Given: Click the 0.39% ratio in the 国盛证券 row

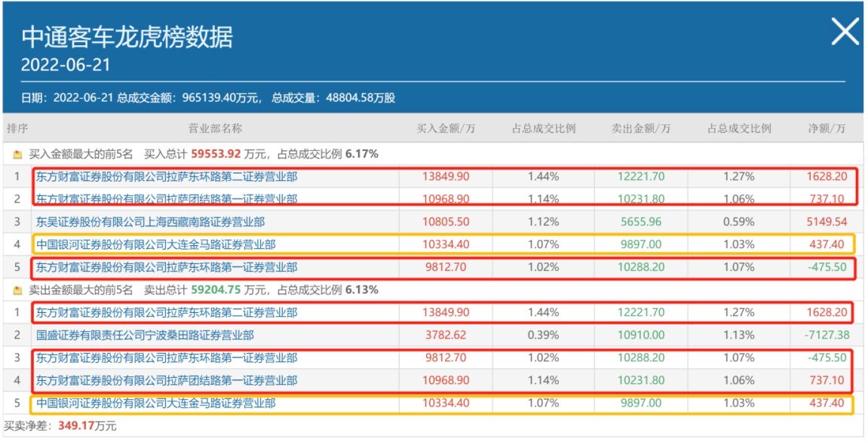Looking at the screenshot, I should pos(544,335).
